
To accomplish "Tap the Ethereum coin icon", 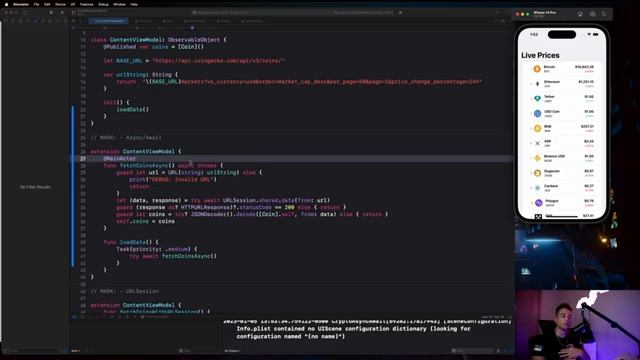I will [537, 84].
